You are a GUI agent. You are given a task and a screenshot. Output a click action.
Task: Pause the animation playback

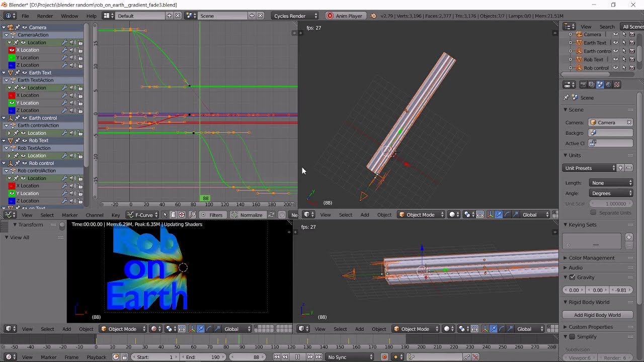click(298, 357)
